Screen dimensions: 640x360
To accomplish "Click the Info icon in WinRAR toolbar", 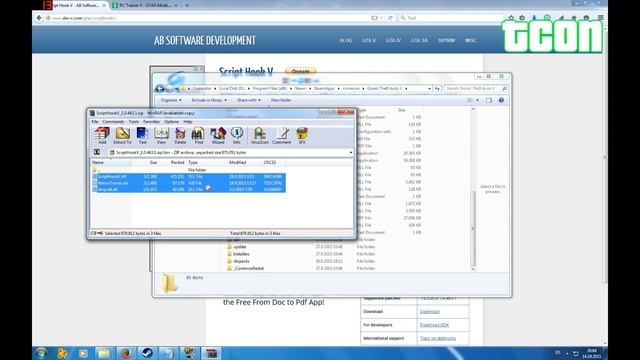I will click(237, 136).
